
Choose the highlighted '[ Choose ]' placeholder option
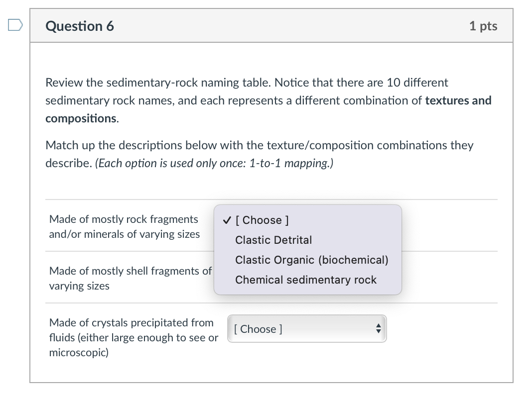(x=264, y=220)
